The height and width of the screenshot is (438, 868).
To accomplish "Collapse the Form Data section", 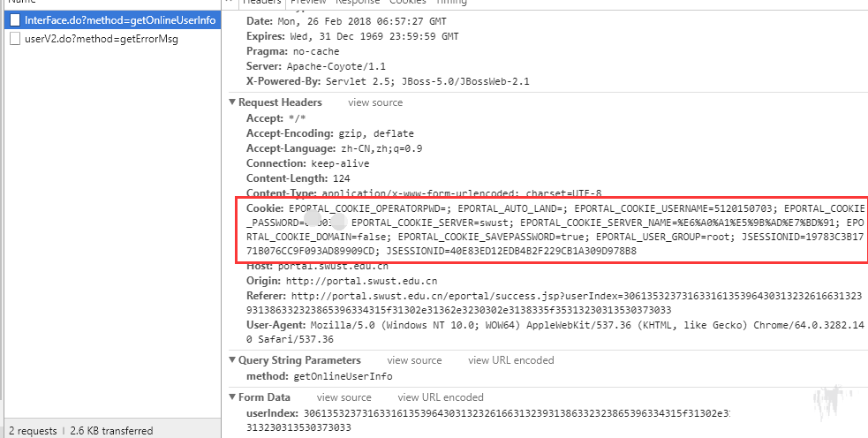I will pos(233,397).
